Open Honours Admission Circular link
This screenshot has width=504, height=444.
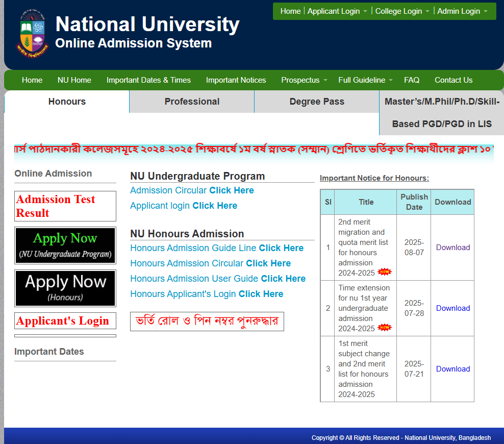click(210, 263)
